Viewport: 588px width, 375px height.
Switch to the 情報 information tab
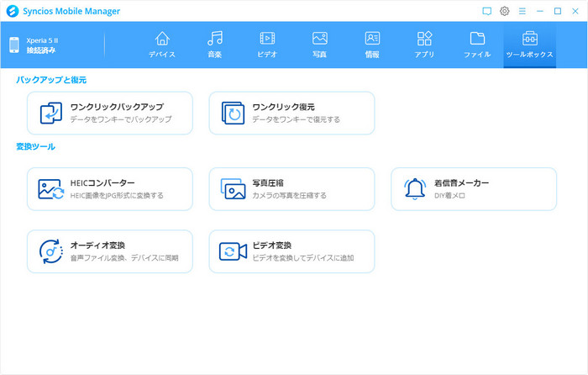pyautogui.click(x=372, y=45)
